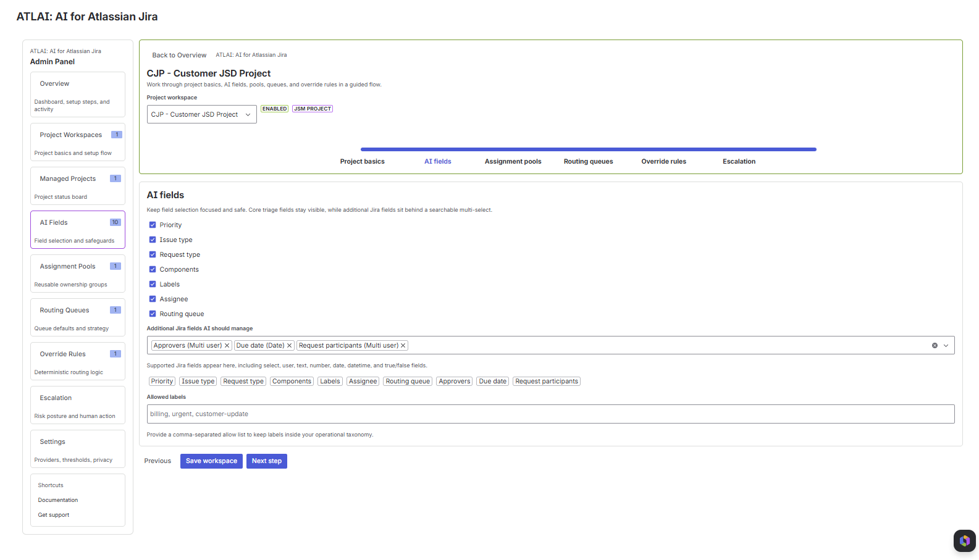Image resolution: width=979 pixels, height=560 pixels.
Task: Click the Approvers supported field tag
Action: (455, 382)
